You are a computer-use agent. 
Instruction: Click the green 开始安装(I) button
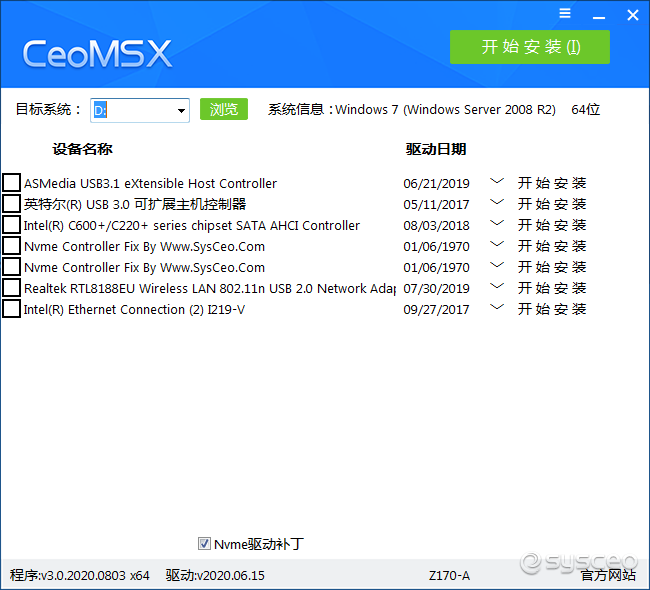(530, 47)
